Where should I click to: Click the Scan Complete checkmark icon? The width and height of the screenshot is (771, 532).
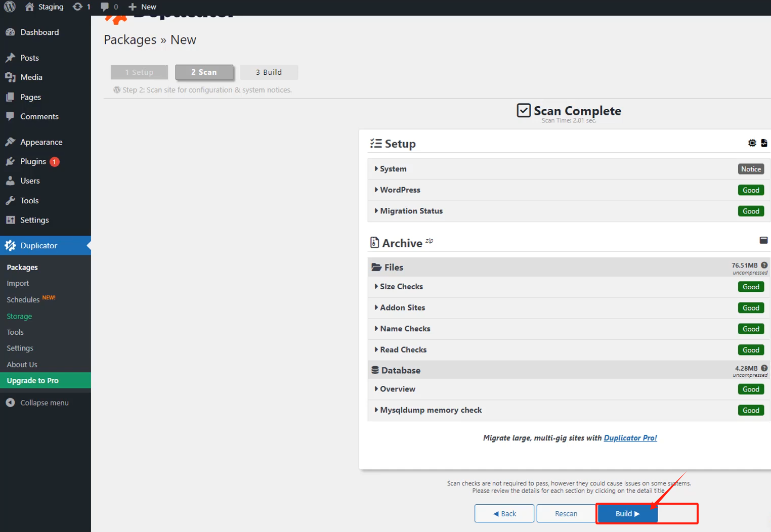coord(524,110)
